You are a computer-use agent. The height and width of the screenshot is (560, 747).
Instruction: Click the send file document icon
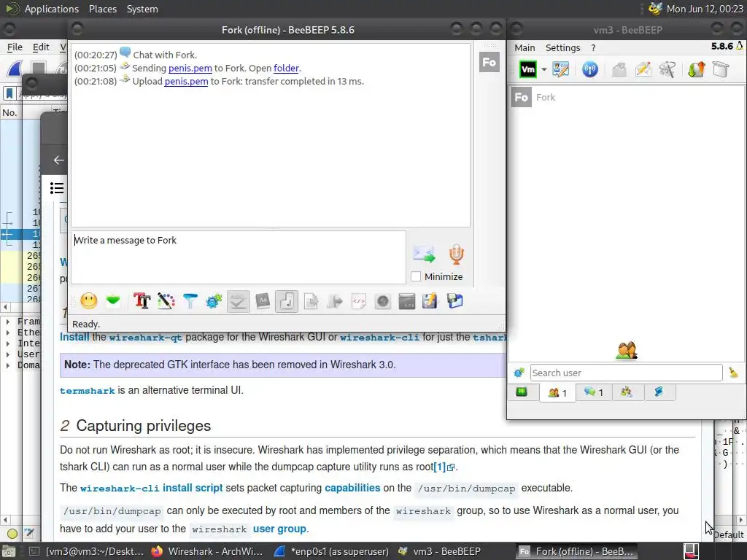point(311,301)
